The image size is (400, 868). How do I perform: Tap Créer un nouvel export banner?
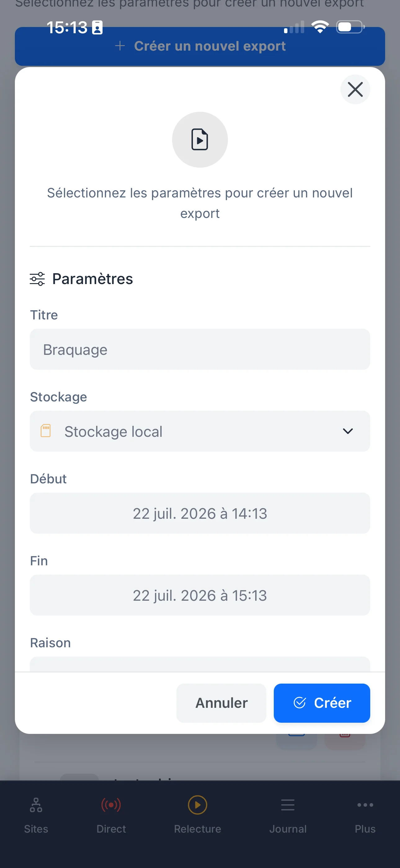(x=200, y=46)
